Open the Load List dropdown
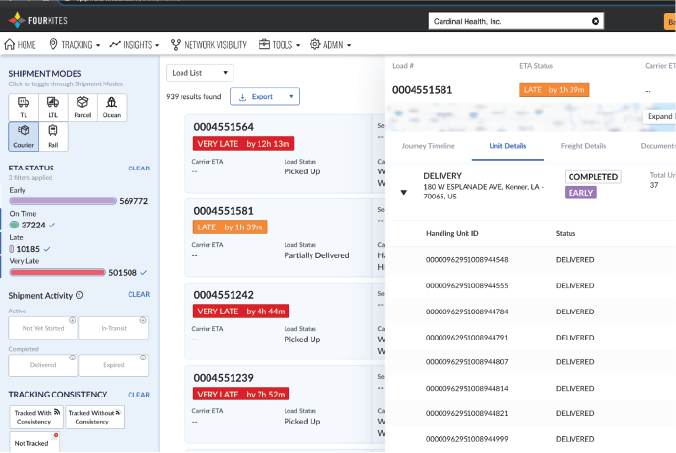676x453 pixels. click(200, 72)
